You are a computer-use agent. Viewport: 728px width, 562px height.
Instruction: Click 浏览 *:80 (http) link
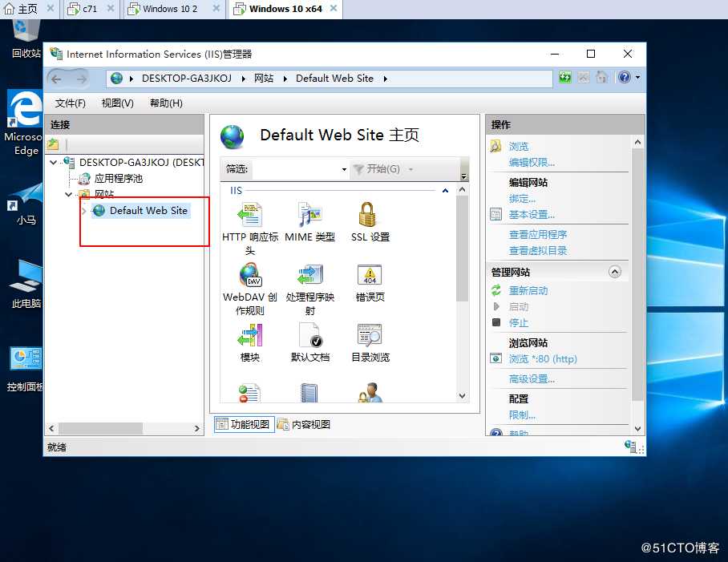(x=542, y=358)
